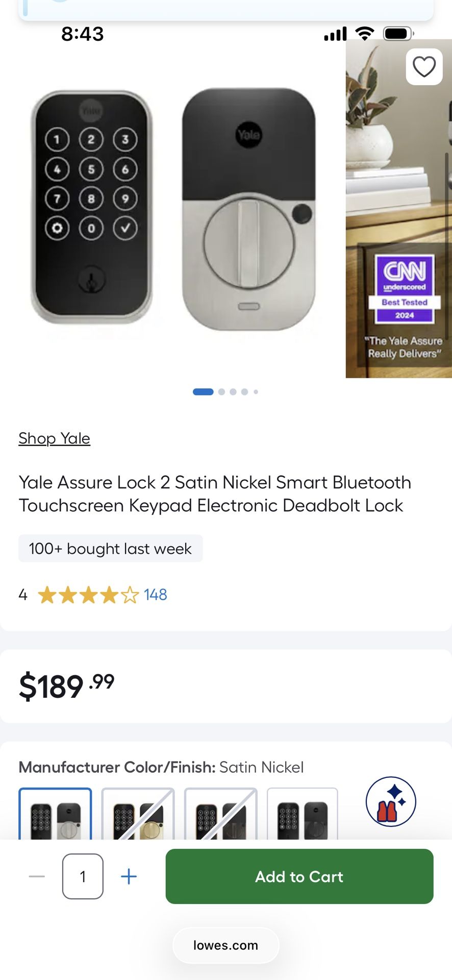Screen dimensions: 452x980
Task: Select the all-black finish swatch
Action: coord(303,815)
